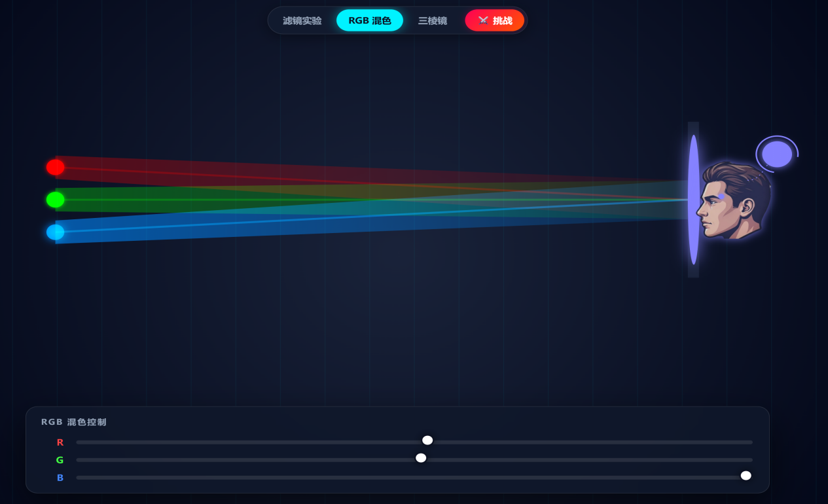This screenshot has height=504, width=828.
Task: Click the small purple dot on observer's eye
Action: point(721,196)
